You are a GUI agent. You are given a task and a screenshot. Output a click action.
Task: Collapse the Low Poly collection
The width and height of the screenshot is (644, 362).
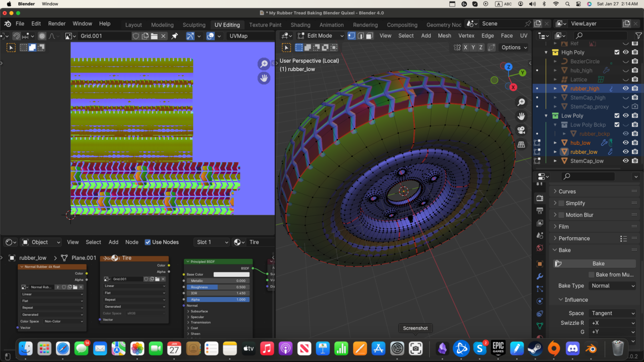pos(546,116)
